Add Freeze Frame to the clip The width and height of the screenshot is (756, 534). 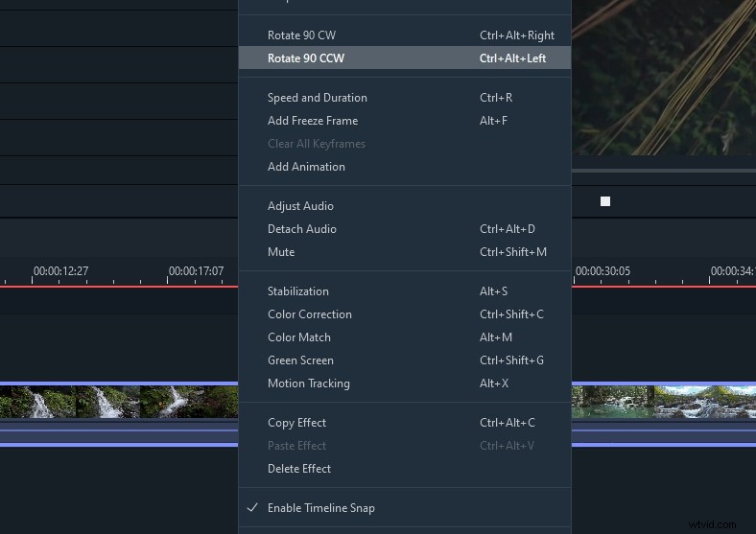(312, 121)
